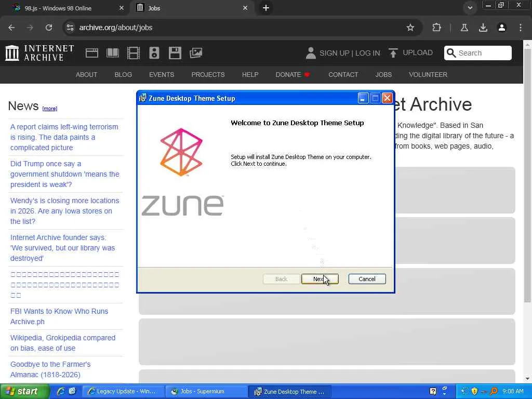The image size is (532, 399).
Task: Click the page vertical scrollbar thumb
Action: [527, 175]
